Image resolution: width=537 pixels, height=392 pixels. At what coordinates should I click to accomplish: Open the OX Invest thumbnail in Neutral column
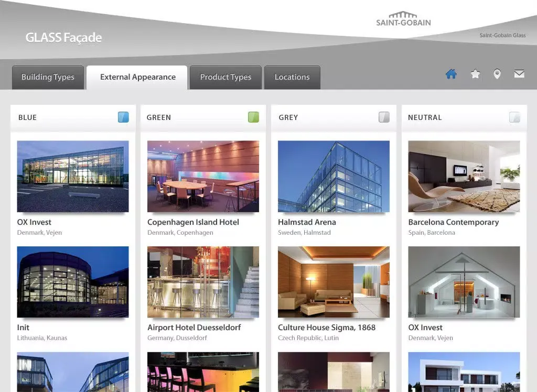pyautogui.click(x=464, y=282)
